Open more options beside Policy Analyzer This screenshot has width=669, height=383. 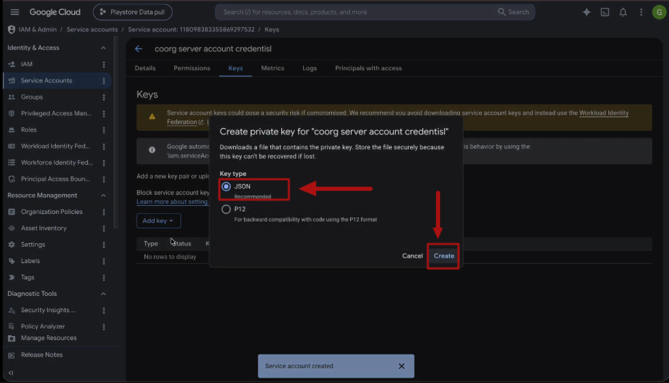coord(104,327)
